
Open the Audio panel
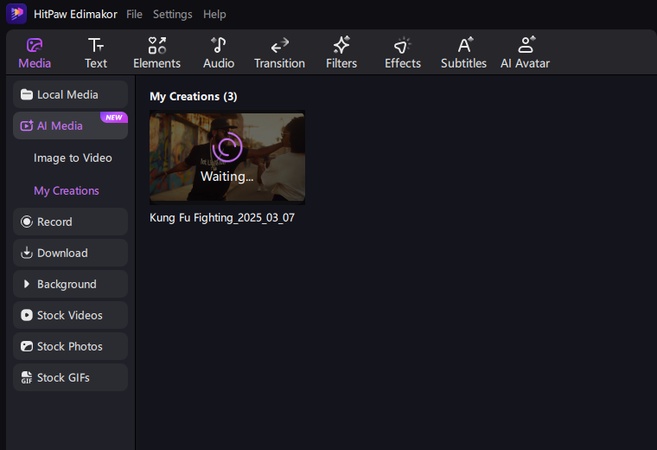[218, 53]
